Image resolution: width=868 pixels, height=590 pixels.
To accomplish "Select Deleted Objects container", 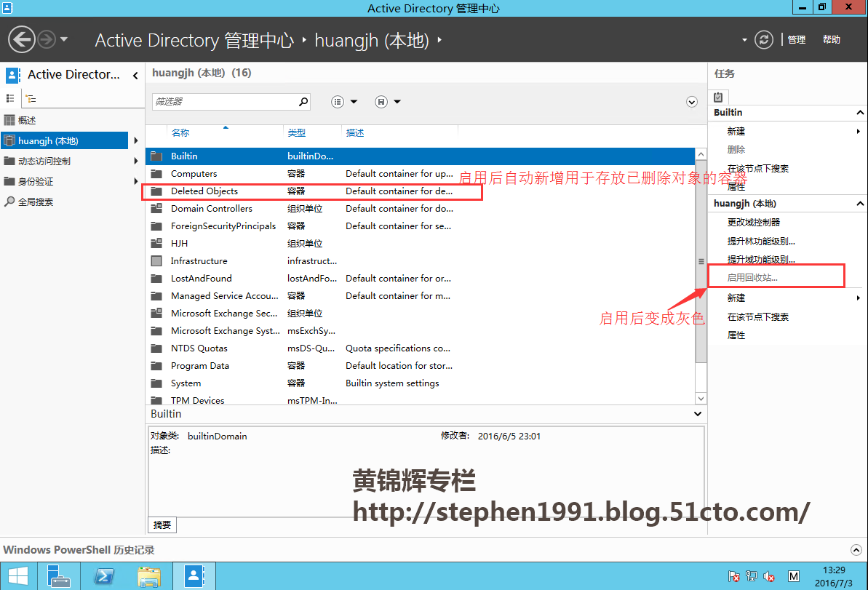I will click(420, 191).
